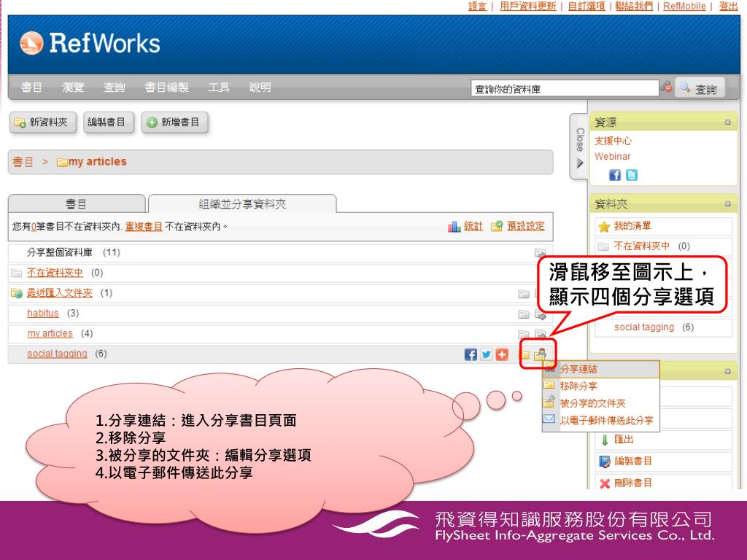Open 我的清單 in sidebar
Image resolution: width=747 pixels, height=560 pixels.
pos(632,226)
